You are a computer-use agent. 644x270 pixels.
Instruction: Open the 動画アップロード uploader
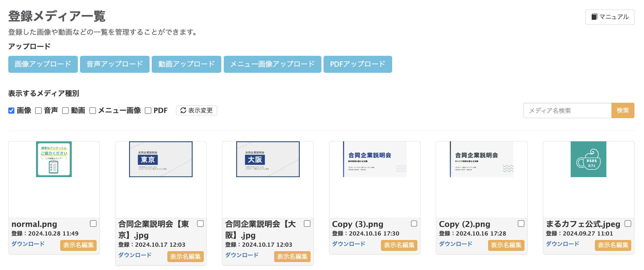pyautogui.click(x=187, y=64)
